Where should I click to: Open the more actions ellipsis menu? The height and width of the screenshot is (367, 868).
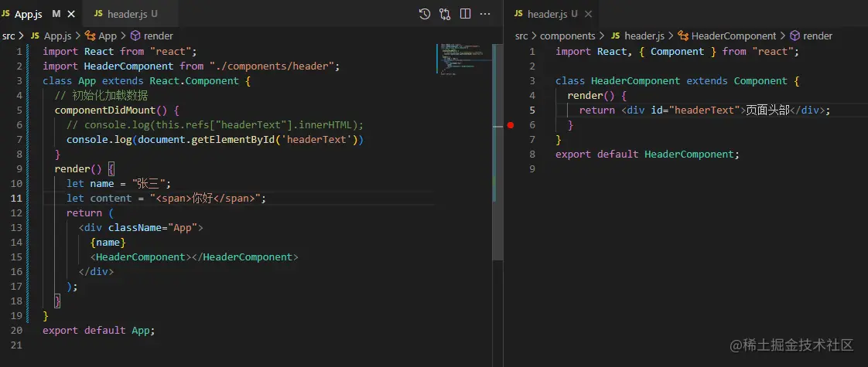coord(486,14)
